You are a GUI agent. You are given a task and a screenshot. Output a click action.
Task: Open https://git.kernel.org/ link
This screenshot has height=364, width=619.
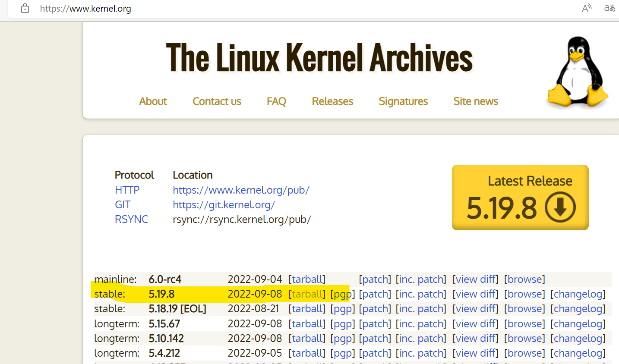[x=224, y=205]
